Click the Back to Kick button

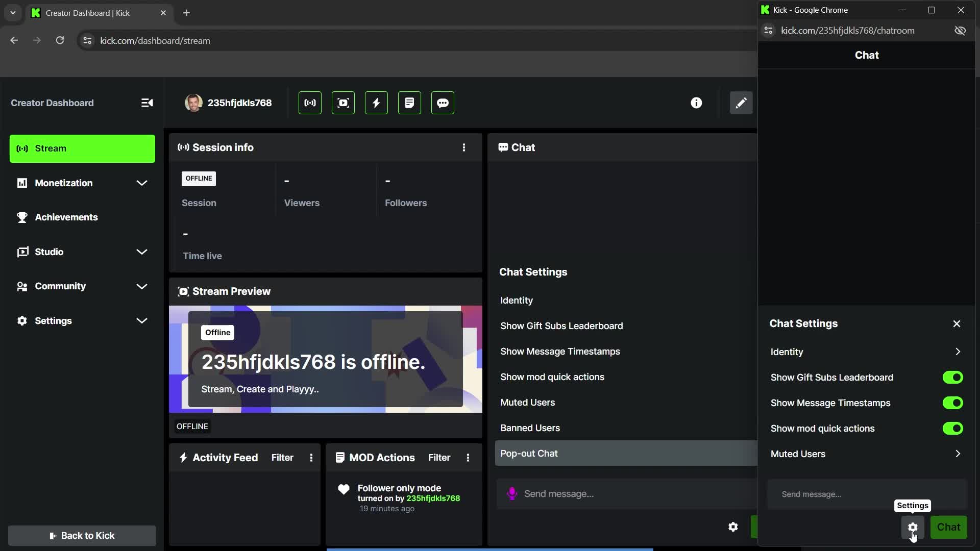82,536
